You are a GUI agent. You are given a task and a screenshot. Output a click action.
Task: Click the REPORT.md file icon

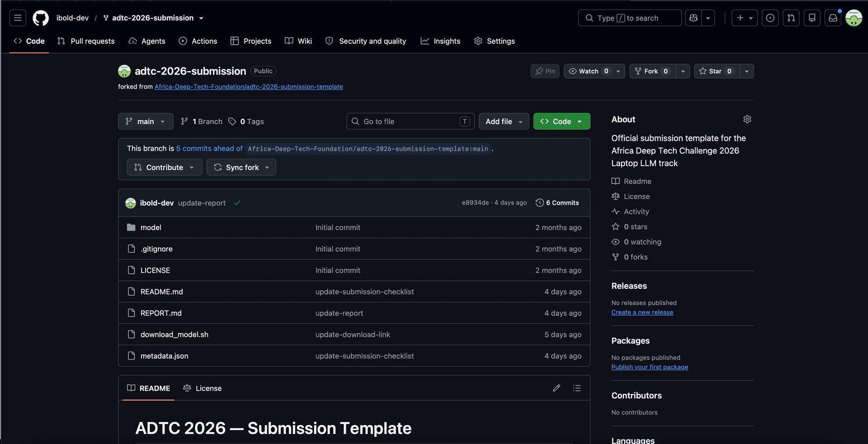coord(131,313)
